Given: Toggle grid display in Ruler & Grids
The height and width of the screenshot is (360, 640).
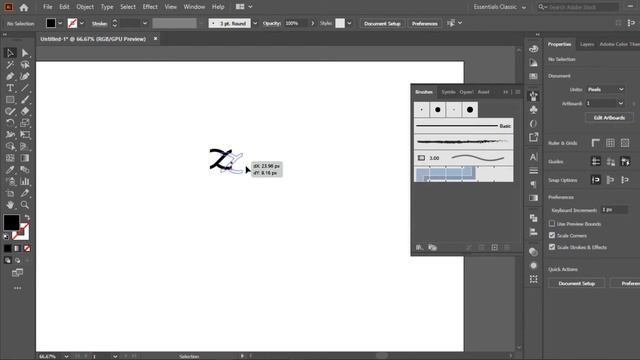Looking at the screenshot, I should pyautogui.click(x=610, y=143).
